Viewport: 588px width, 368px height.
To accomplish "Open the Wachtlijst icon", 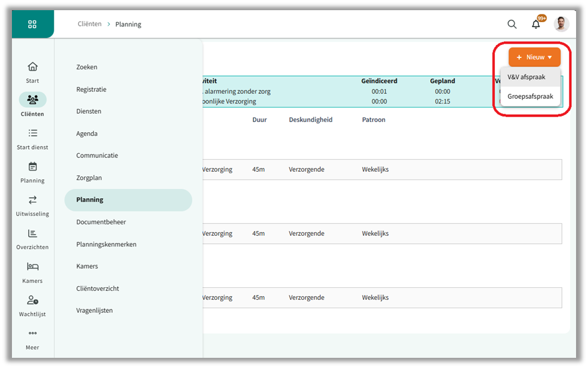I will (32, 300).
